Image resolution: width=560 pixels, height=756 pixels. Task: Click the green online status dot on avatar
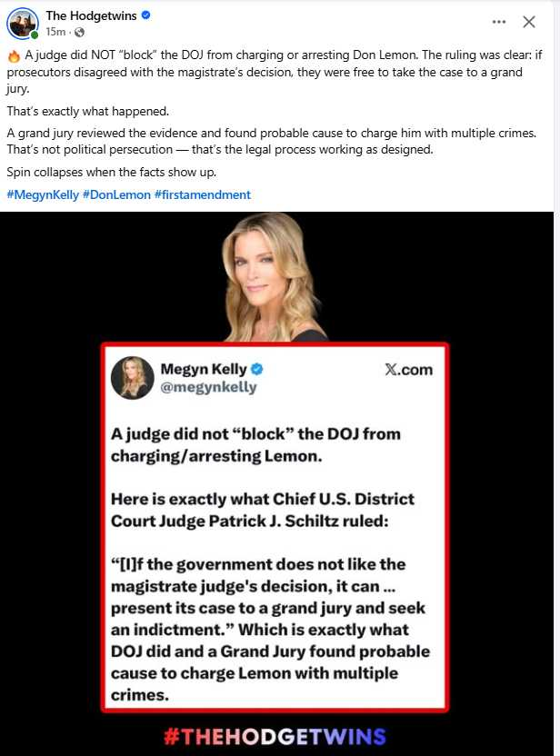[35, 35]
